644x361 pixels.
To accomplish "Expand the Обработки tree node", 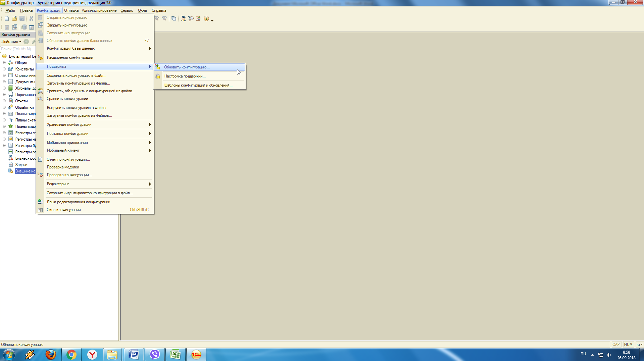I will 4,107.
